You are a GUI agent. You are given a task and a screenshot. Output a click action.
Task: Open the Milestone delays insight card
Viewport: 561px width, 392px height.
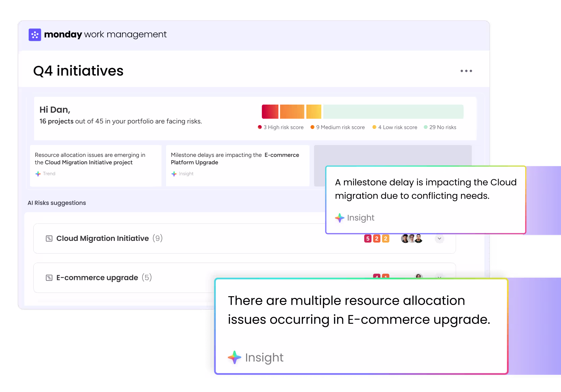[x=238, y=166]
